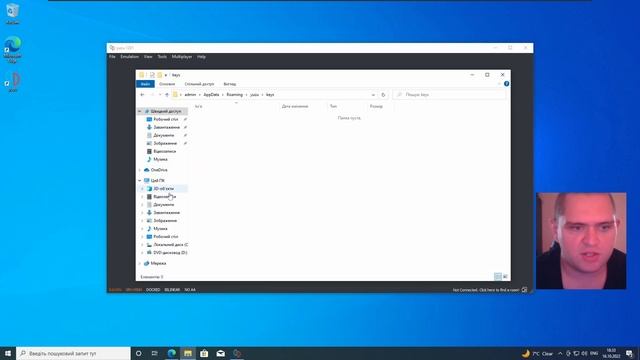
Task: Expand the DVD drive (D:) node arrow
Action: 142,253
